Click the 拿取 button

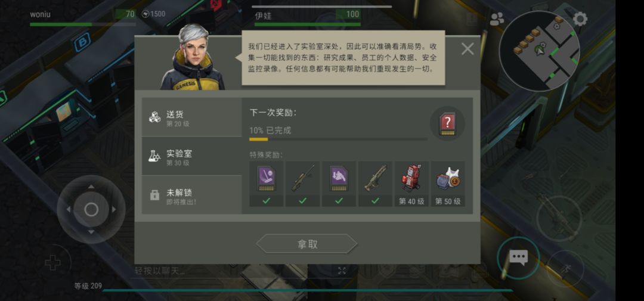(307, 244)
